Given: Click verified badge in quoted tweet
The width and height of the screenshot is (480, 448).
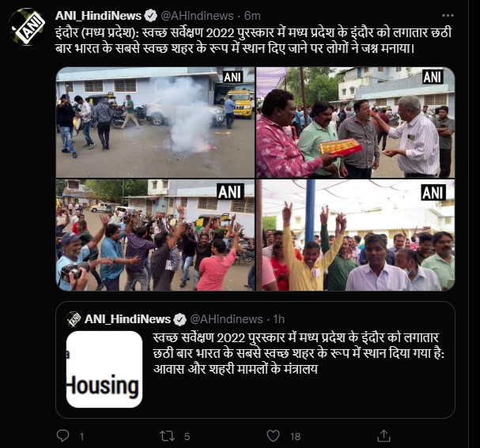Looking at the screenshot, I should pyautogui.click(x=180, y=319).
